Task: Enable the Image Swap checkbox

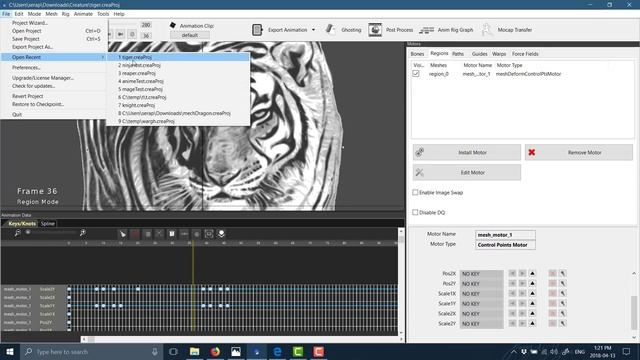Action: pyautogui.click(x=415, y=192)
